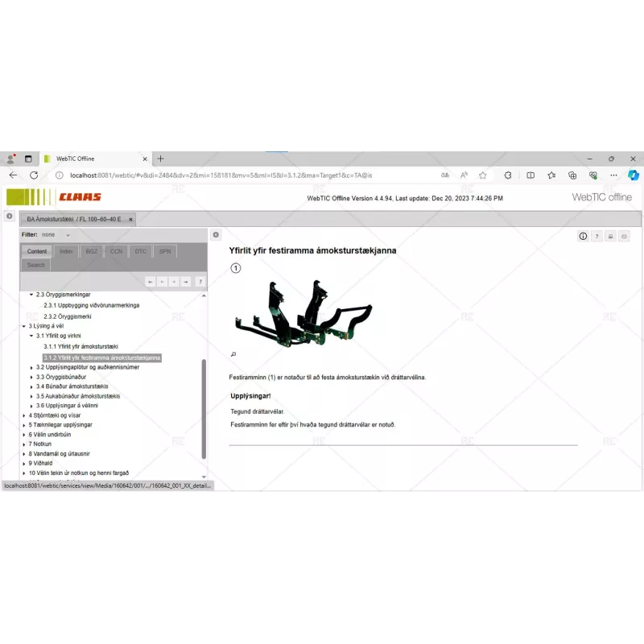Screen dimensions: 644x644
Task: Expand the 4 Stjórntæki og vísar node
Action: [x=23, y=415]
